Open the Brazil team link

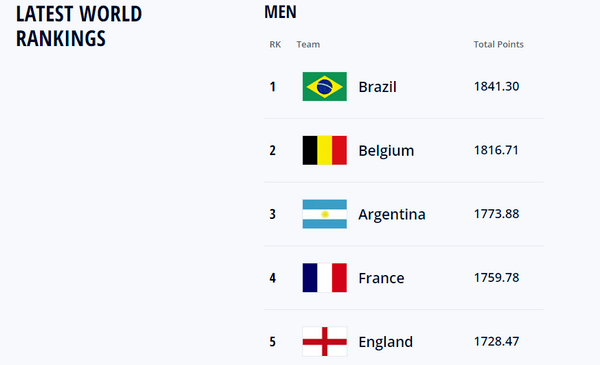click(x=377, y=87)
